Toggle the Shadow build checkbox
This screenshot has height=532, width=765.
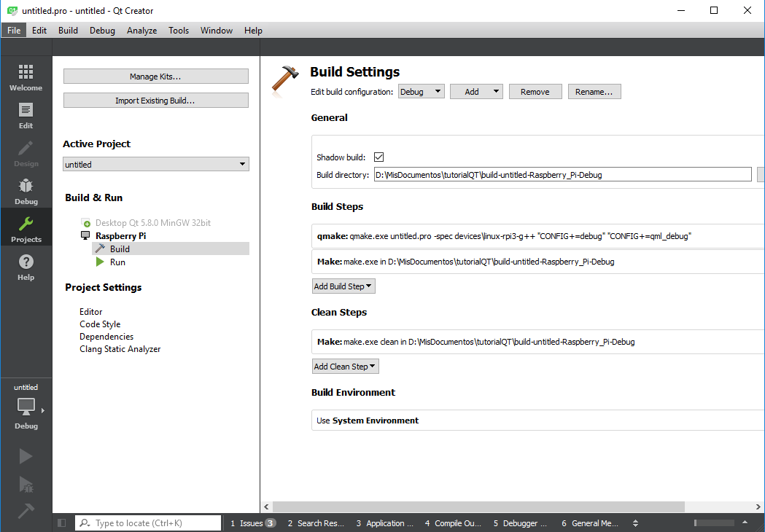(x=378, y=157)
